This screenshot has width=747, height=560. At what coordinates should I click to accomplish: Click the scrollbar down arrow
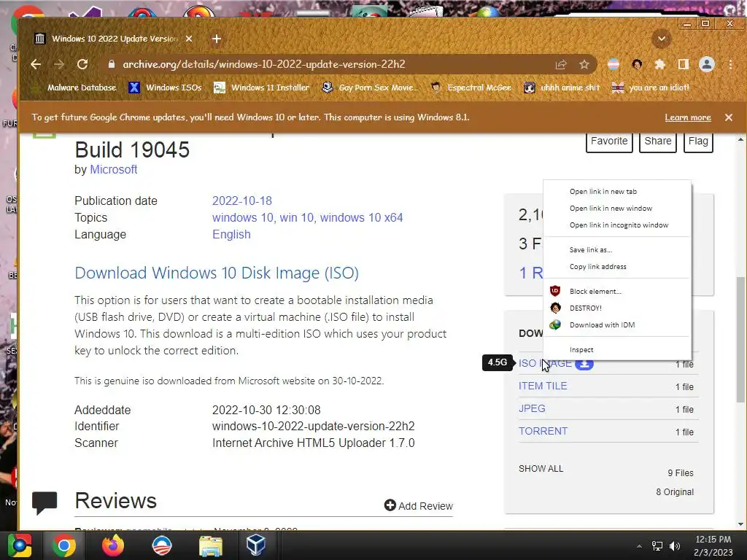pyautogui.click(x=740, y=524)
